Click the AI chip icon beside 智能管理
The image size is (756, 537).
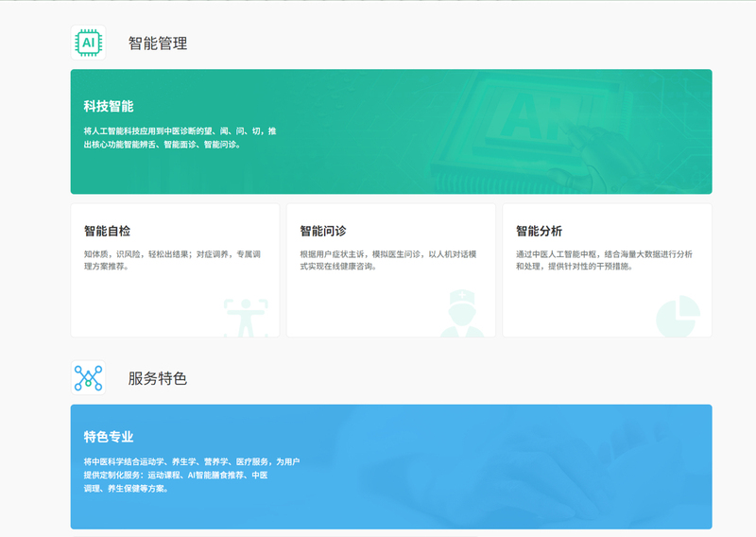(88, 43)
